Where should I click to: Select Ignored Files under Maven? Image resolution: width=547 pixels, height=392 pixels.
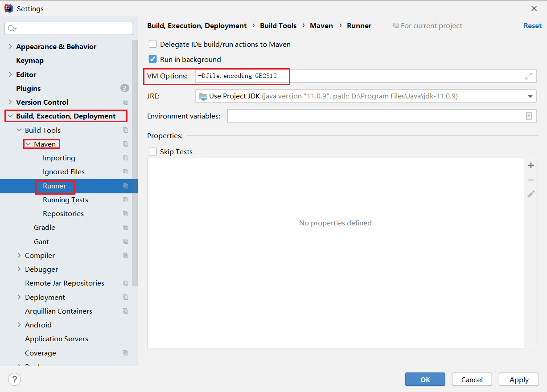pyautogui.click(x=64, y=171)
